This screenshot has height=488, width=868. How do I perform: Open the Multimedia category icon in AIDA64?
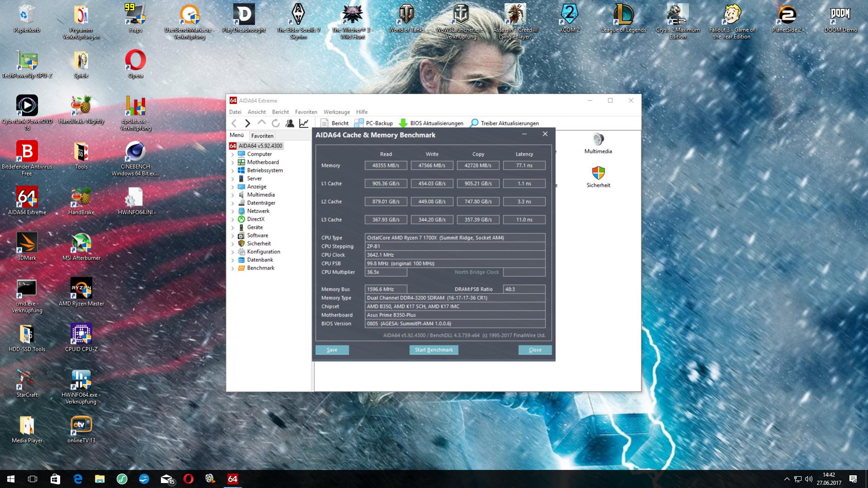coord(598,144)
